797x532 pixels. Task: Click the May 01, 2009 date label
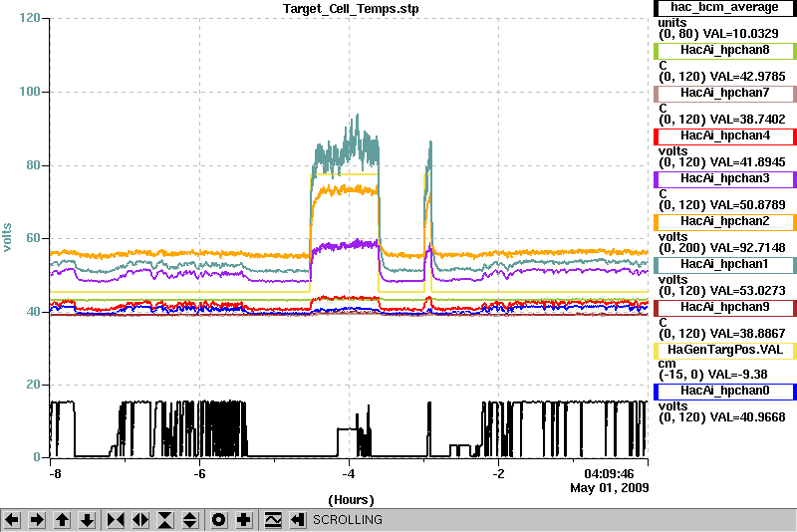pos(610,488)
